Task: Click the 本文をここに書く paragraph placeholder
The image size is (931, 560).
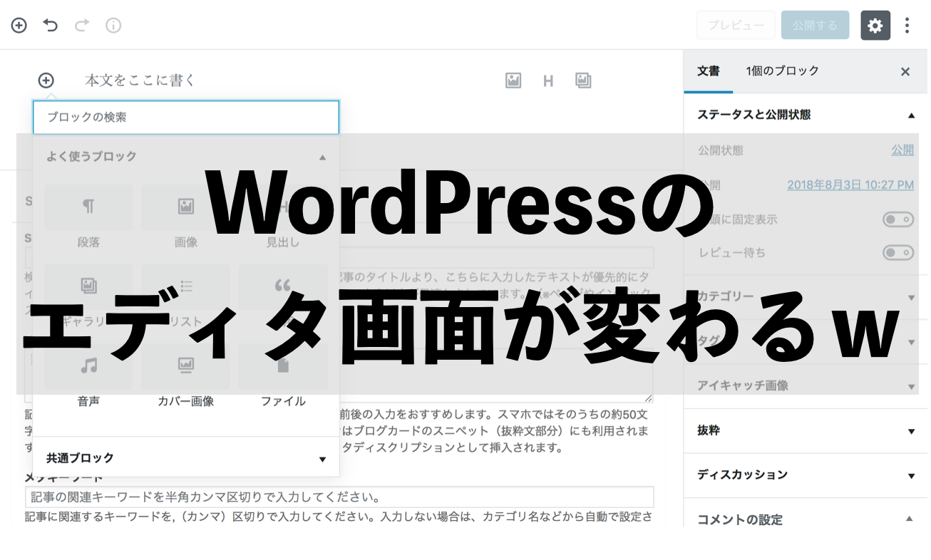Action: [140, 81]
